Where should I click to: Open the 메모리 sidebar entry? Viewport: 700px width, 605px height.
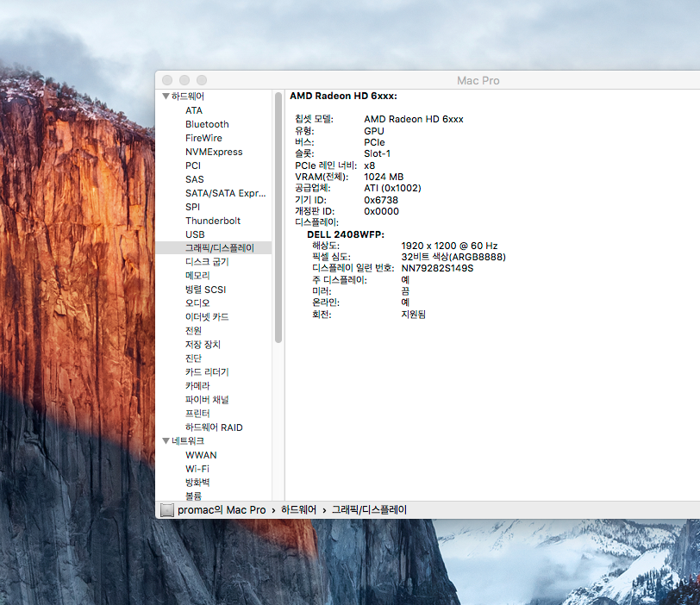pyautogui.click(x=199, y=276)
